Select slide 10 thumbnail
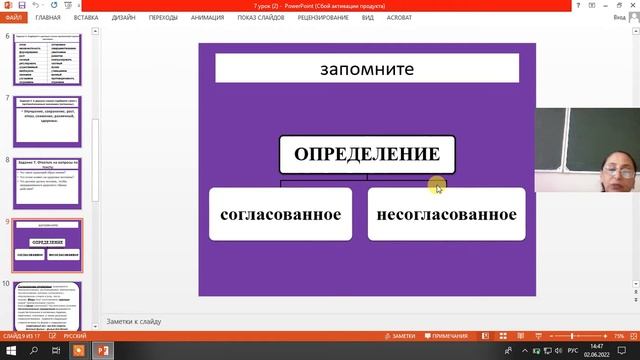This screenshot has width=640, height=360. pos(47,306)
